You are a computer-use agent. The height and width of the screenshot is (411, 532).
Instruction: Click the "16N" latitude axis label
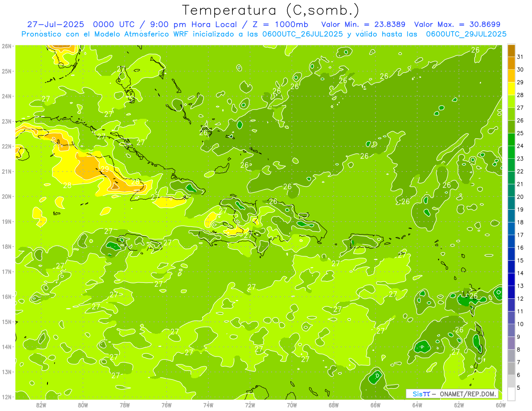click(x=7, y=297)
